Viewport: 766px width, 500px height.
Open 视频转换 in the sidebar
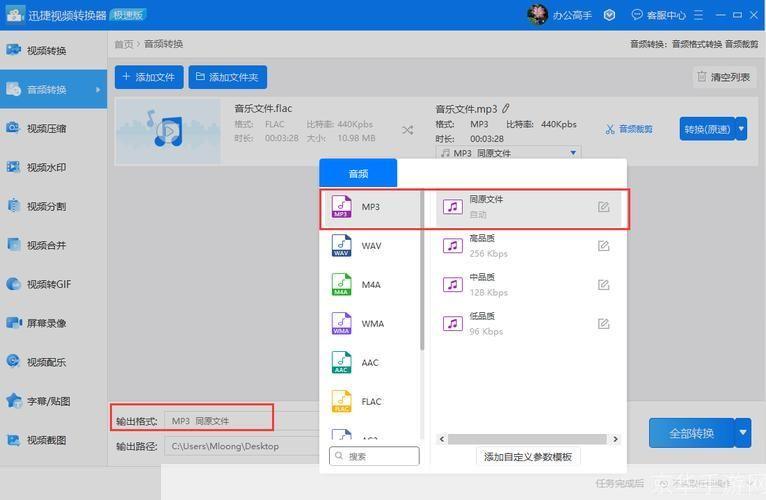pos(53,50)
